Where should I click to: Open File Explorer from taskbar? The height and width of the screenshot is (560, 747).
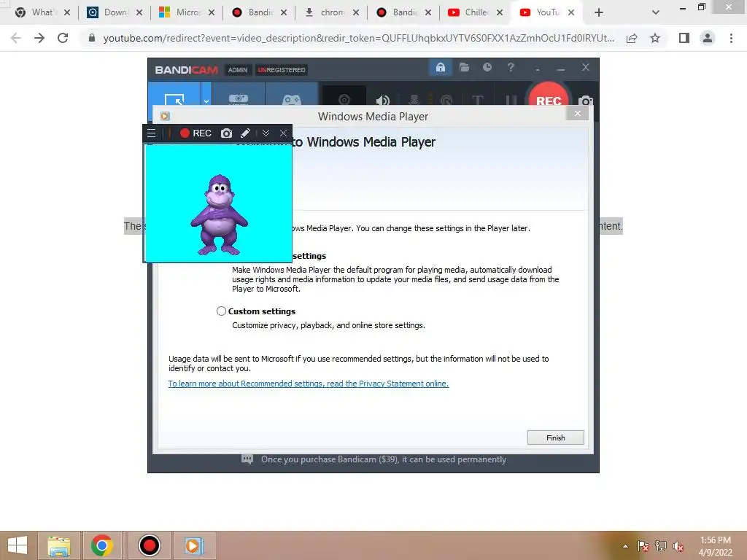58,545
